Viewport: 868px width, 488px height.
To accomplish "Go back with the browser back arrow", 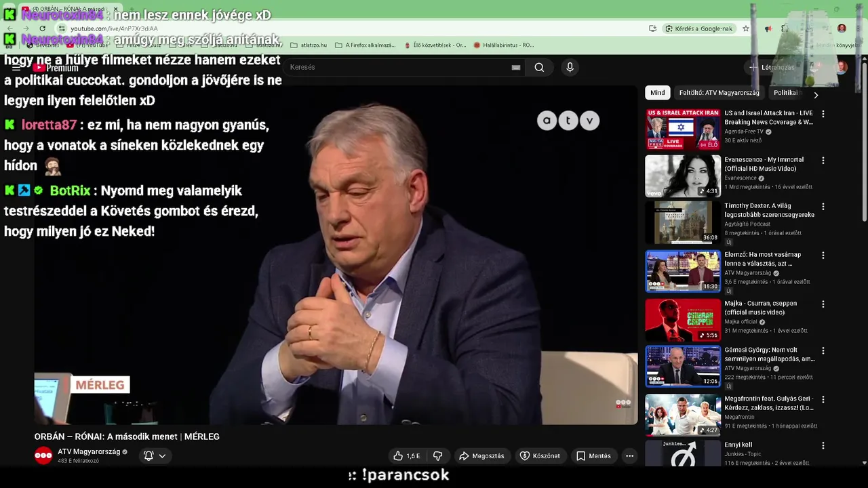I will pyautogui.click(x=10, y=28).
